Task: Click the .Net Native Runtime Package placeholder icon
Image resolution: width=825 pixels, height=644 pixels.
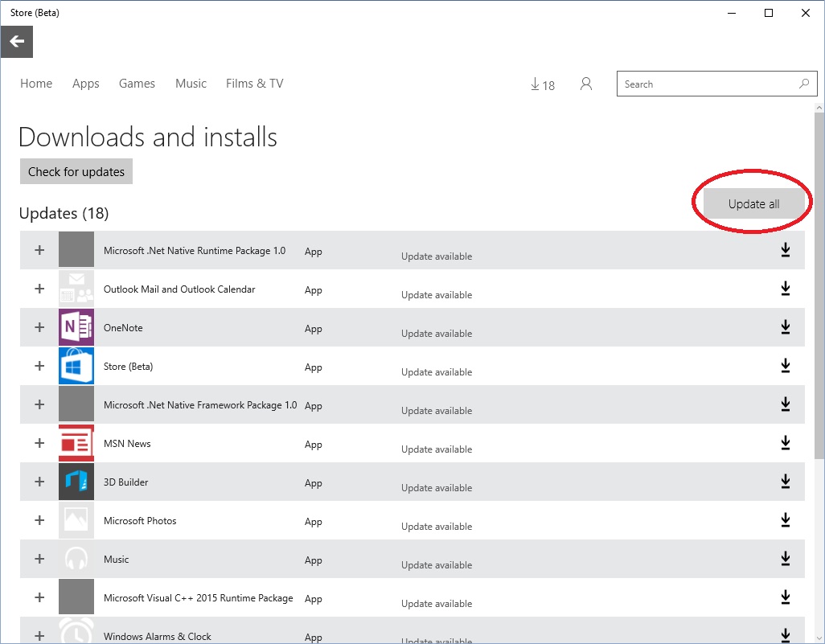Action: [76, 250]
